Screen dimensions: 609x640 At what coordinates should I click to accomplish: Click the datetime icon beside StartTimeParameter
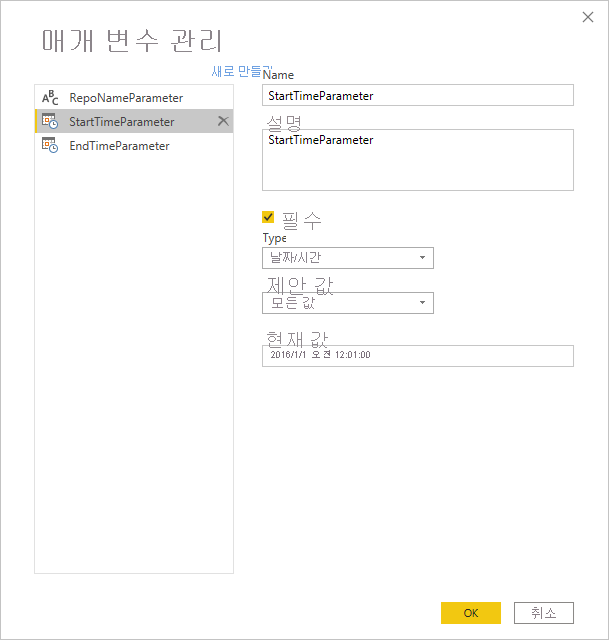click(50, 121)
